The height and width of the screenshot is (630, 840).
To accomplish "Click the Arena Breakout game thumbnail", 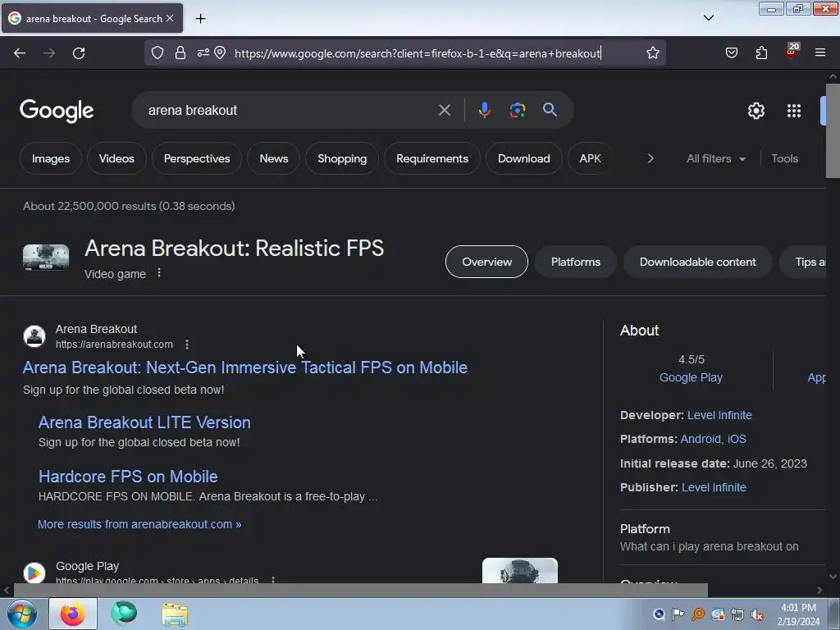I will 46,258.
